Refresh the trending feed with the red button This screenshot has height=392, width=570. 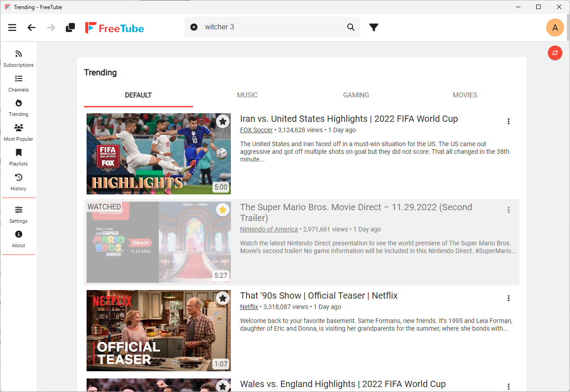click(555, 53)
